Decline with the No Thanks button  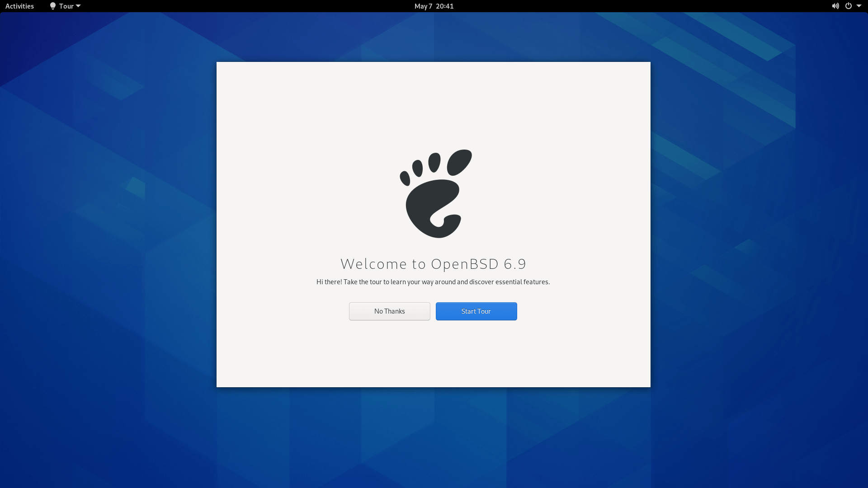pyautogui.click(x=389, y=311)
